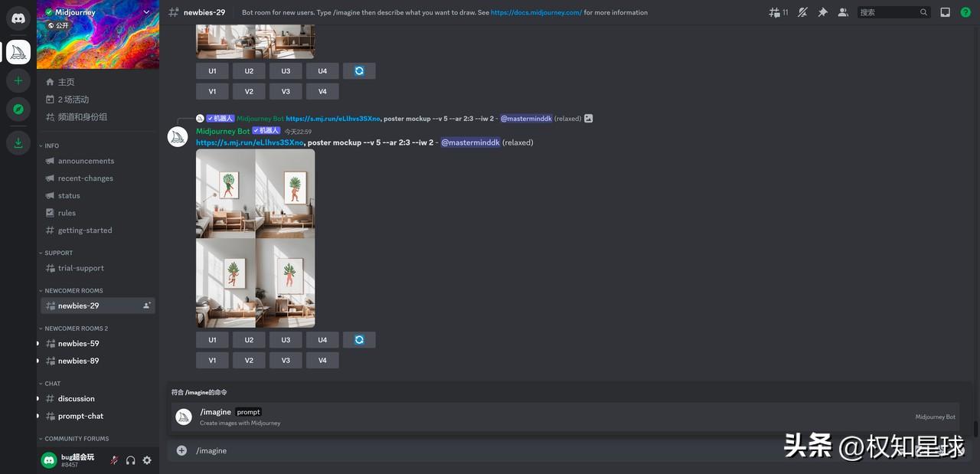Toggle channel notification mute bell in header

[802, 12]
